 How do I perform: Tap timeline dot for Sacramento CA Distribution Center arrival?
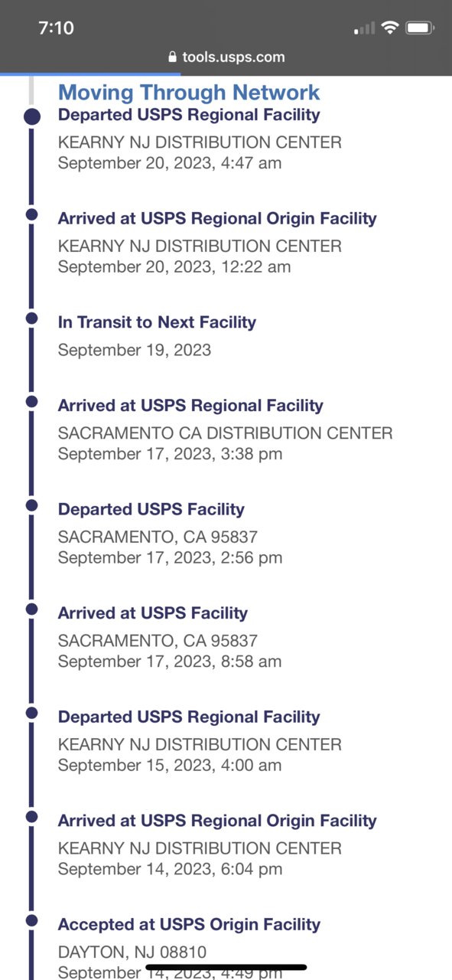tap(32, 401)
